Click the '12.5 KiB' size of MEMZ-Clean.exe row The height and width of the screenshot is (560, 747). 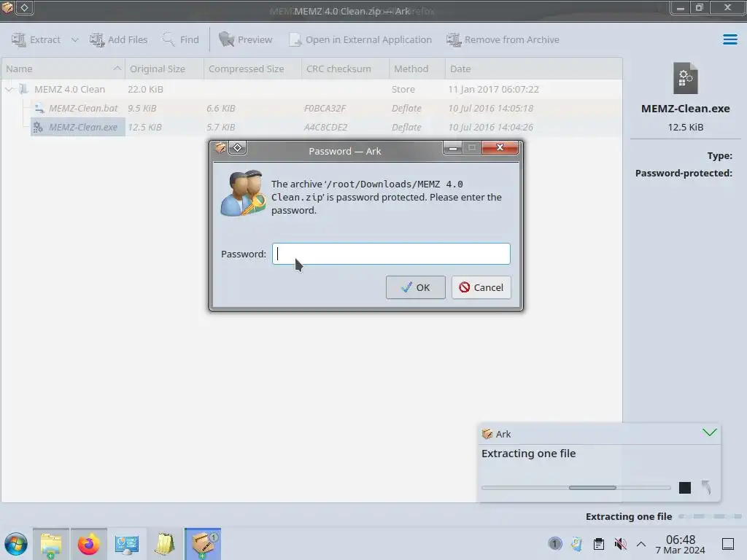(145, 127)
